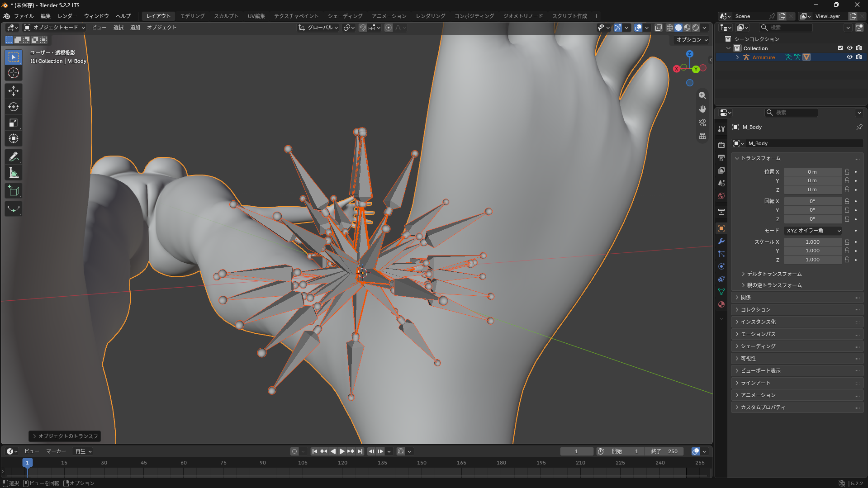Viewport: 868px width, 488px height.
Task: Toggle lock for Scale Z
Action: (847, 260)
